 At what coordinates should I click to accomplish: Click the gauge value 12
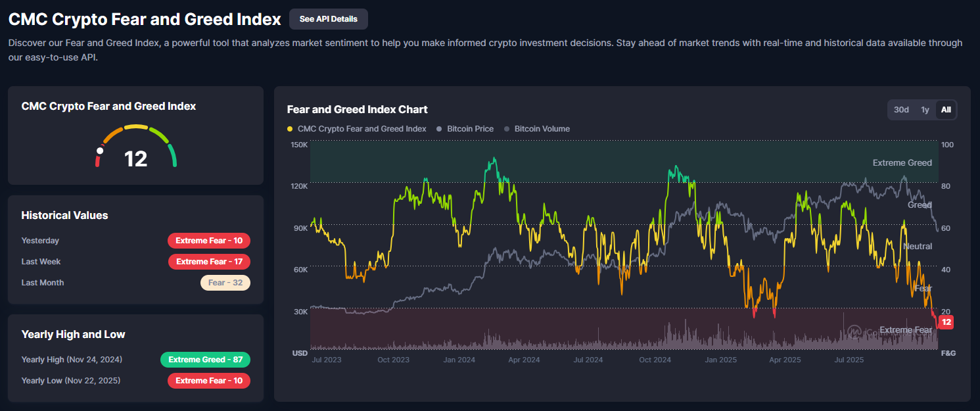[136, 158]
